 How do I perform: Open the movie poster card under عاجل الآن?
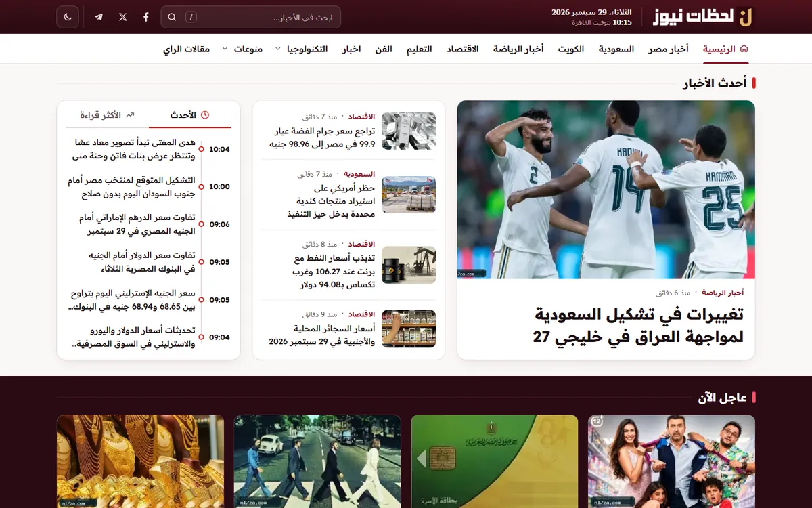[x=671, y=461]
